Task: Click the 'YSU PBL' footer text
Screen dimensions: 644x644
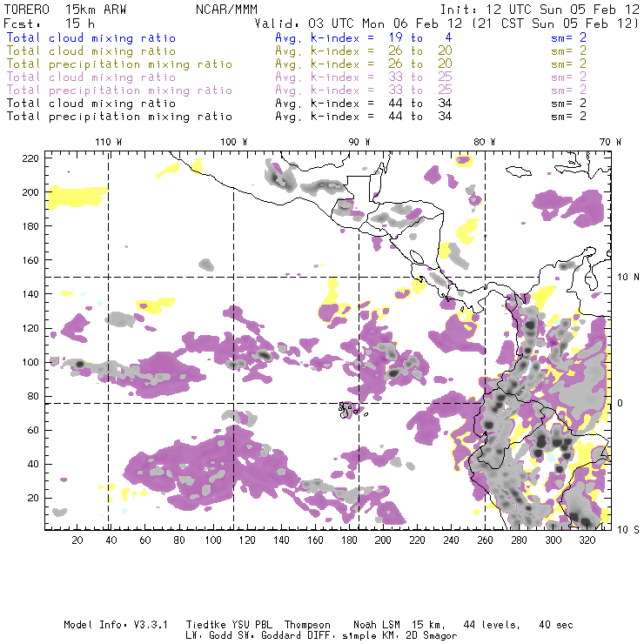Action: click(252, 625)
